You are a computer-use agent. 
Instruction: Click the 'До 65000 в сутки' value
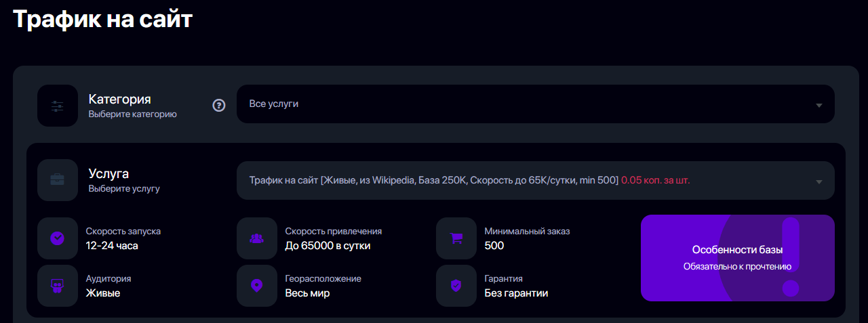[328, 245]
